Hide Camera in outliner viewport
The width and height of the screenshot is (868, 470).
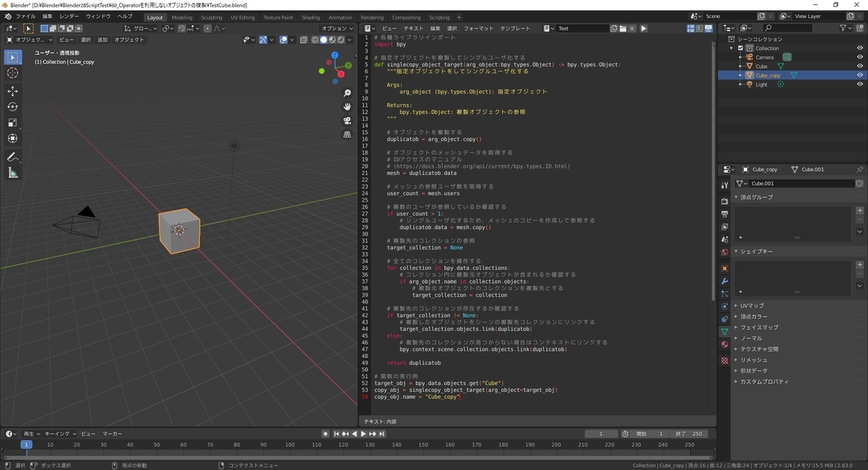point(860,57)
